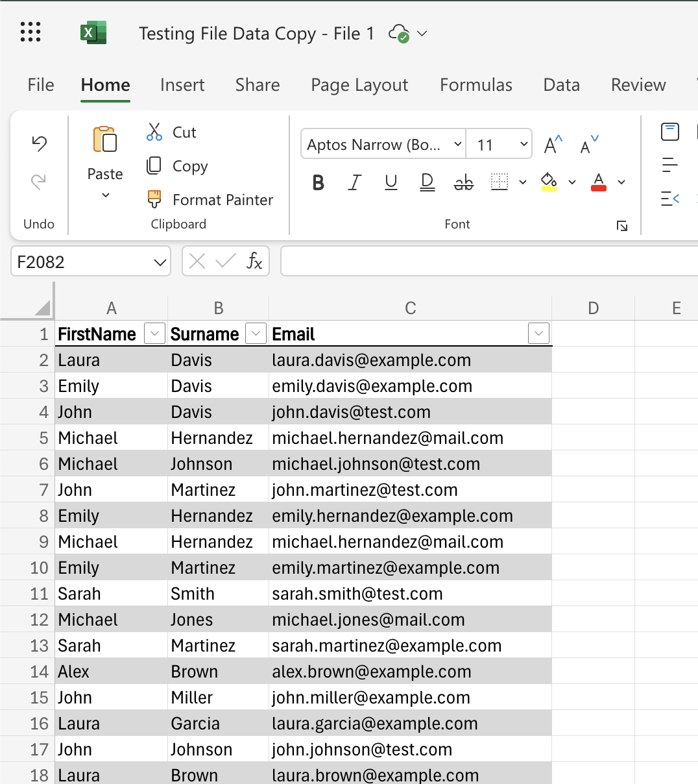This screenshot has width=698, height=784.
Task: Open the Data tab
Action: 560,85
